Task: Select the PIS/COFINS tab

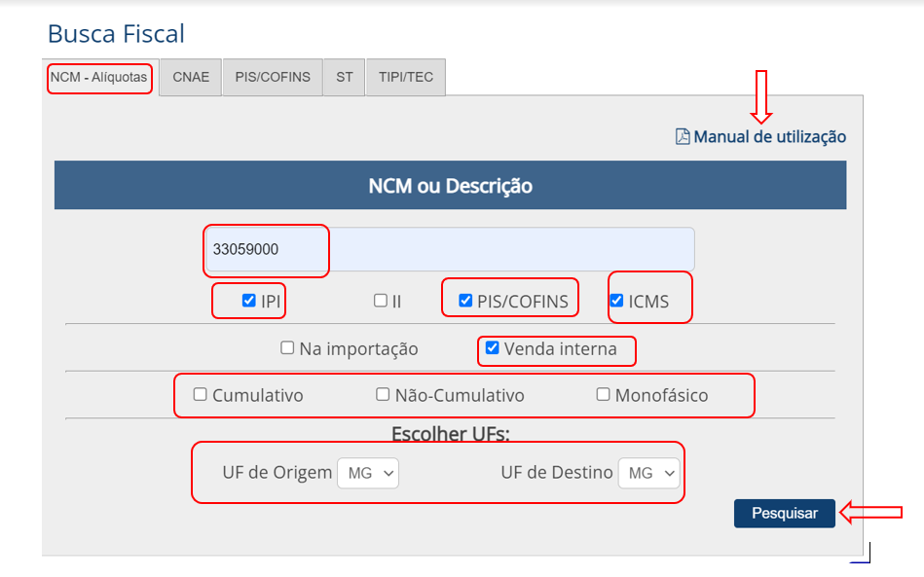Action: [273, 78]
